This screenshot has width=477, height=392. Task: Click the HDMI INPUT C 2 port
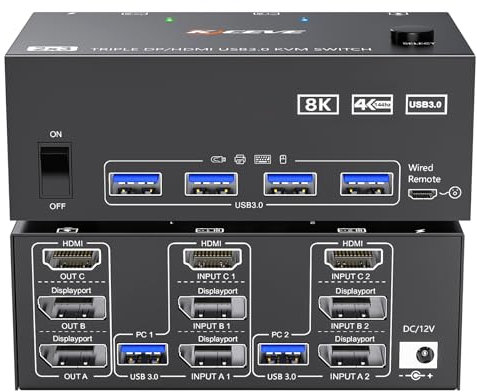click(x=353, y=259)
